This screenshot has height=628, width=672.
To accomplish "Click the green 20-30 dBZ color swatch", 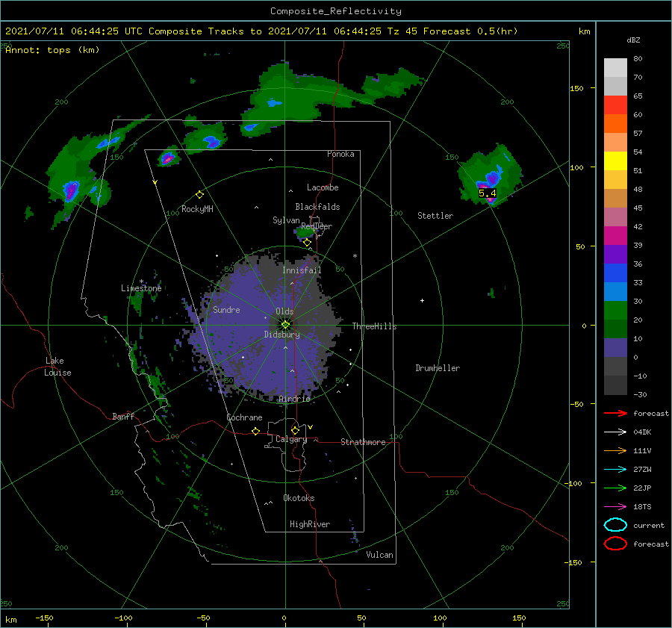I will (615, 311).
